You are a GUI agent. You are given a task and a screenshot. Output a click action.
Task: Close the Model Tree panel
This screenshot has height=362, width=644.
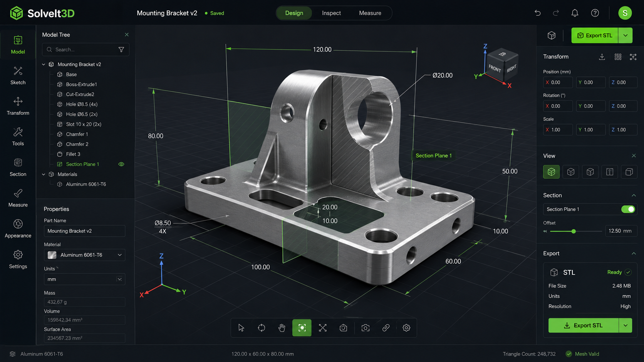[x=127, y=35]
